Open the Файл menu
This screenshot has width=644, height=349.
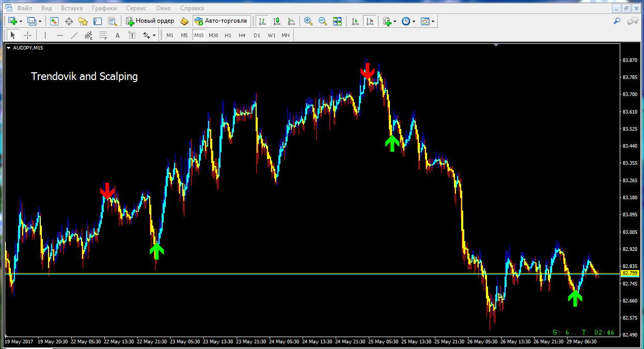pyautogui.click(x=24, y=8)
